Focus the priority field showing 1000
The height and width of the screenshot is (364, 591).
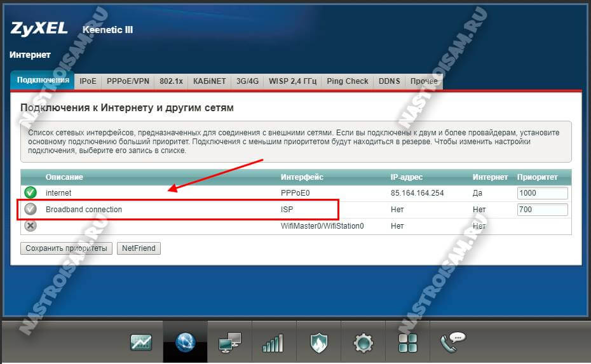(x=541, y=193)
